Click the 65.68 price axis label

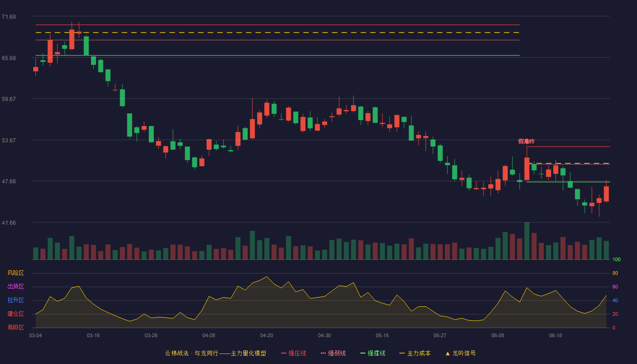[x=9, y=58]
